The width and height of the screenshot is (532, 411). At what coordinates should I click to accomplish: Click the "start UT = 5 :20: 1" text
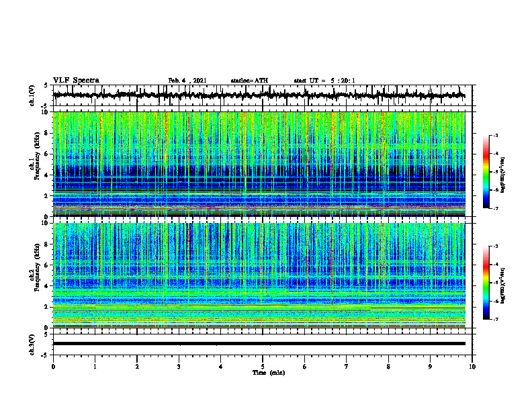324,81
